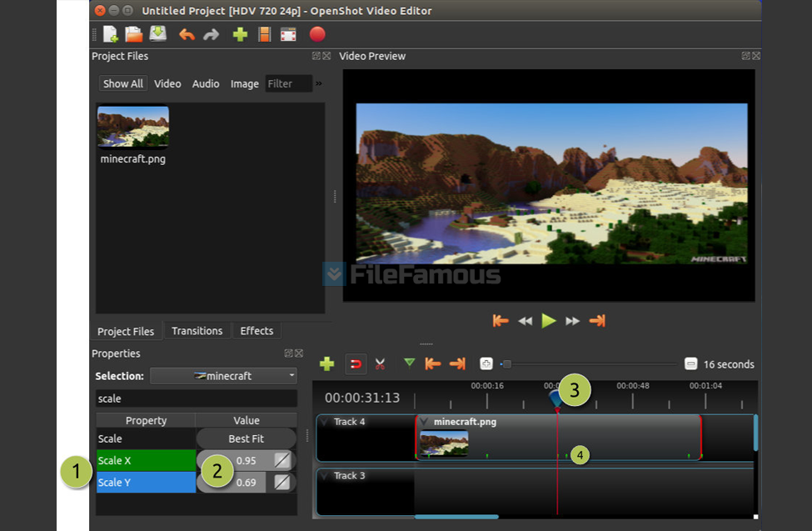Screen dimensions: 812x531
Task: Click the Property column header
Action: pos(146,420)
